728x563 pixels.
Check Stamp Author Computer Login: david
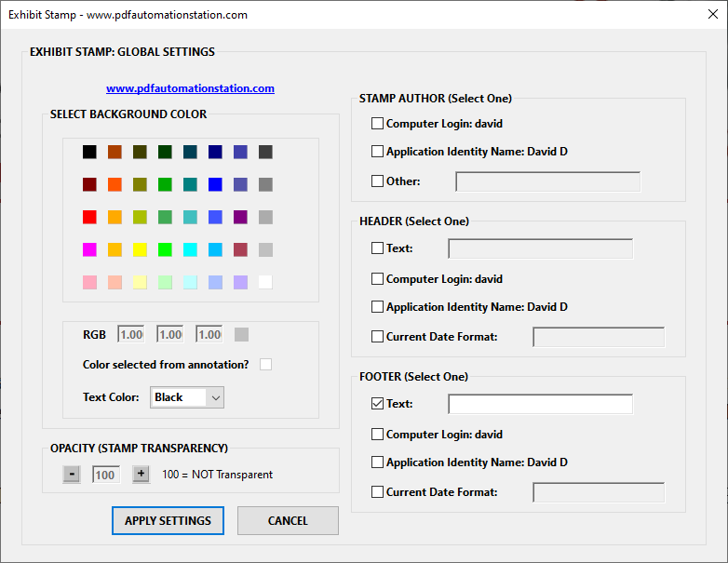click(377, 124)
